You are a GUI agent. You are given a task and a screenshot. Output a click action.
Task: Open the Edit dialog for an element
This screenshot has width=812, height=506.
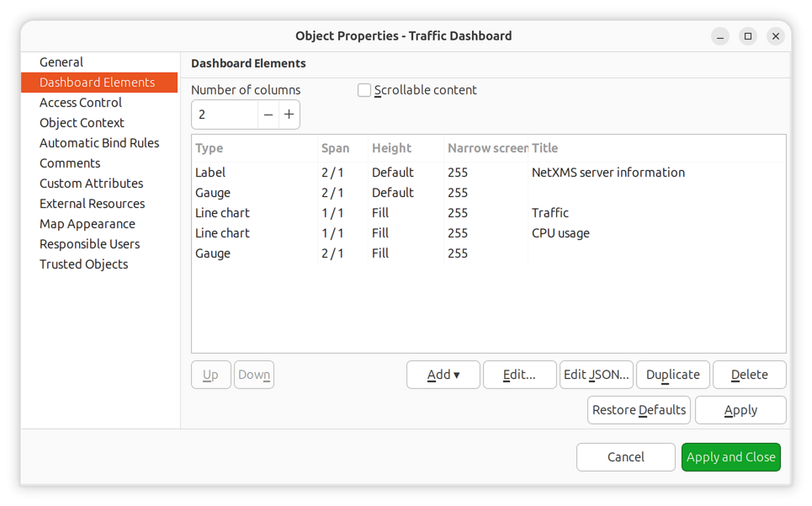coord(519,375)
